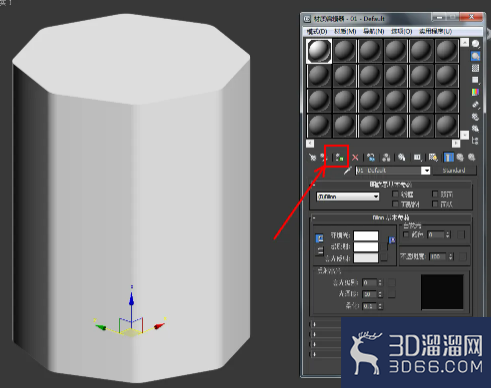Screen dimensions: 491x388
Task: Enable the 2-Sided (双面) checkbox
Action: pos(435,194)
